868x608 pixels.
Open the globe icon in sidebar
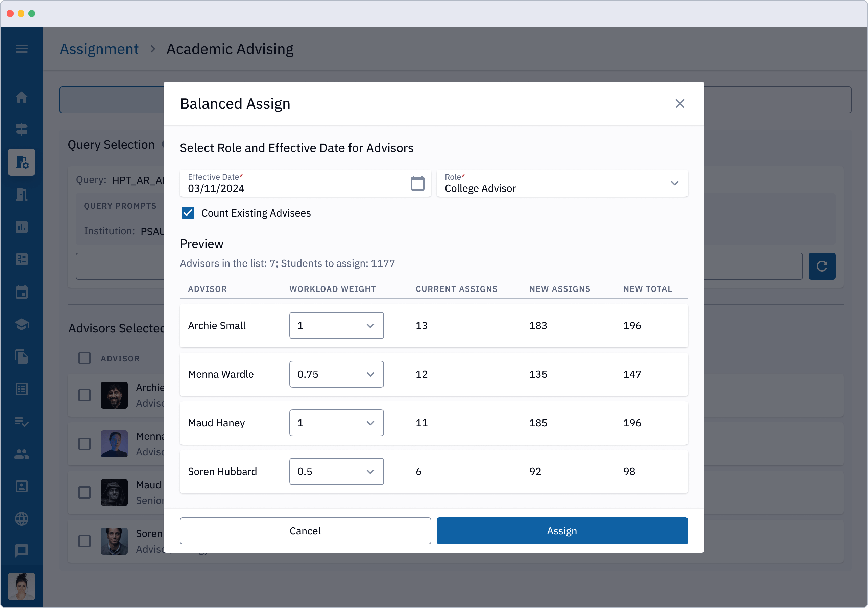pos(22,519)
